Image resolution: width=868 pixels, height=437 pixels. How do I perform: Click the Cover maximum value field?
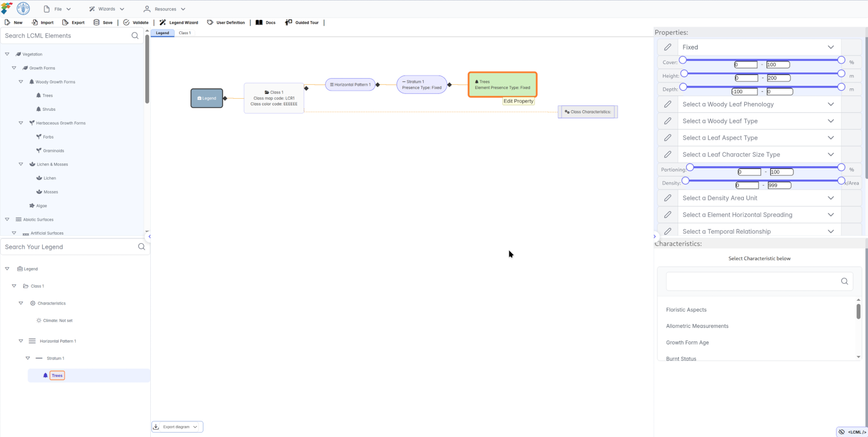[x=778, y=65]
